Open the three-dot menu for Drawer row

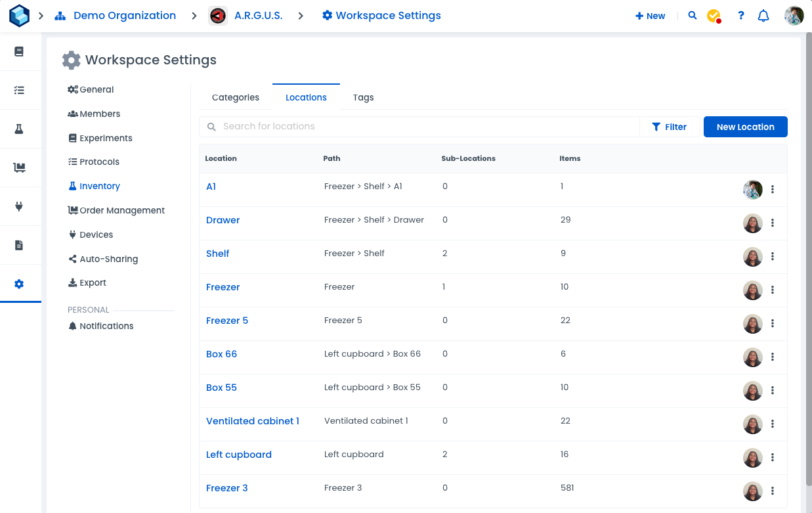[773, 223]
